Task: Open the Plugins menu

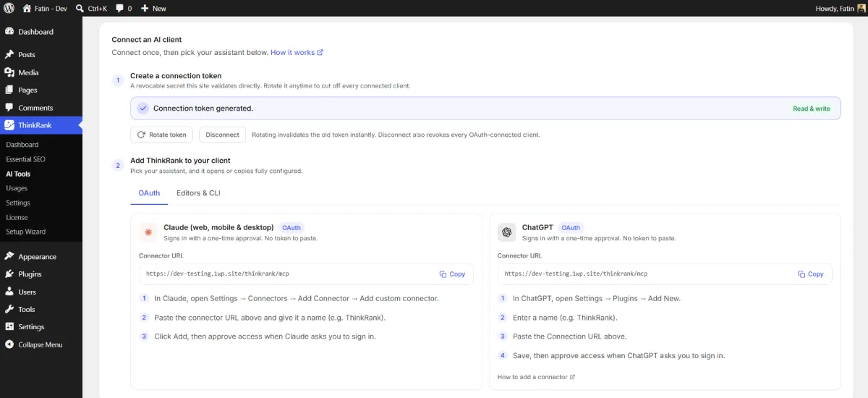Action: click(x=41, y=274)
